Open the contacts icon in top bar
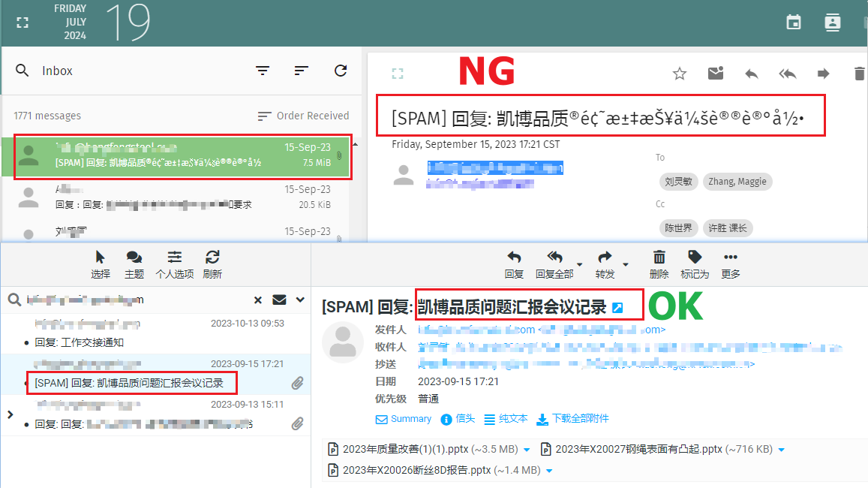This screenshot has height=488, width=868. [x=832, y=23]
